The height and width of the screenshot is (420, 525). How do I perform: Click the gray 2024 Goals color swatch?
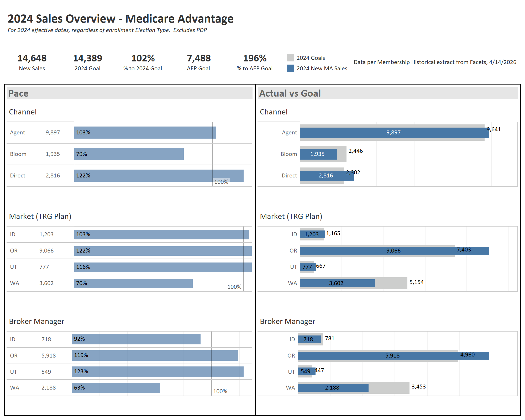pos(290,58)
